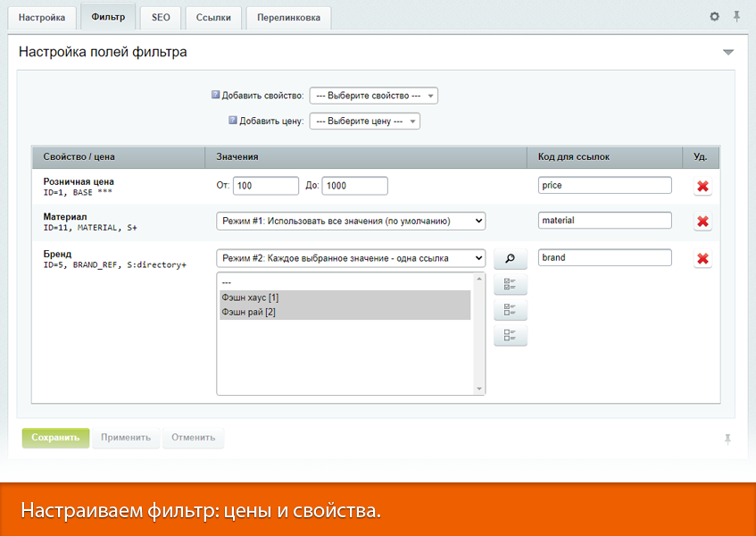Click the price От input field
This screenshot has height=536, width=756.
265,186
